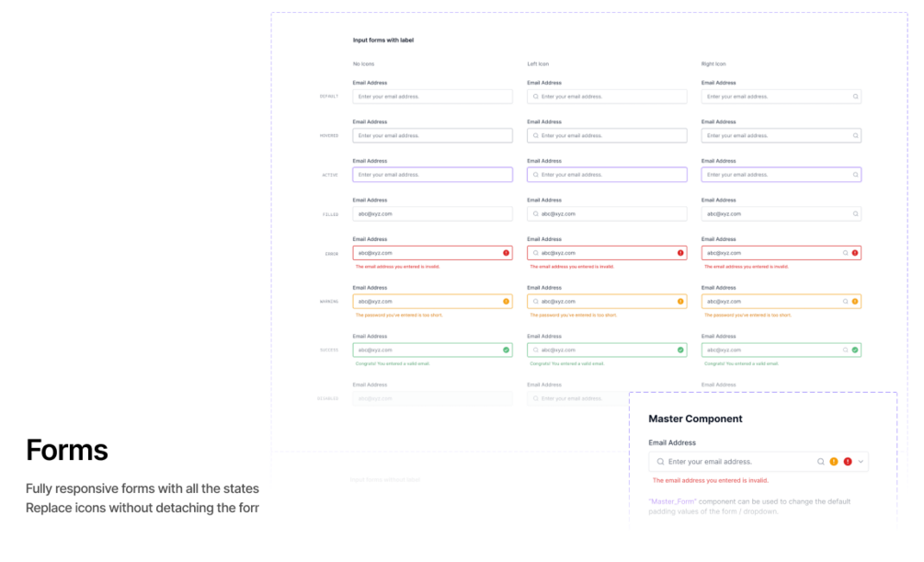
Task: Click the orange warning icon in Master Component field
Action: (834, 462)
